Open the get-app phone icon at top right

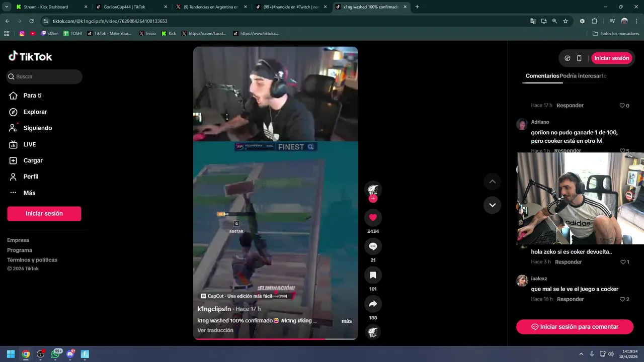[579, 58]
